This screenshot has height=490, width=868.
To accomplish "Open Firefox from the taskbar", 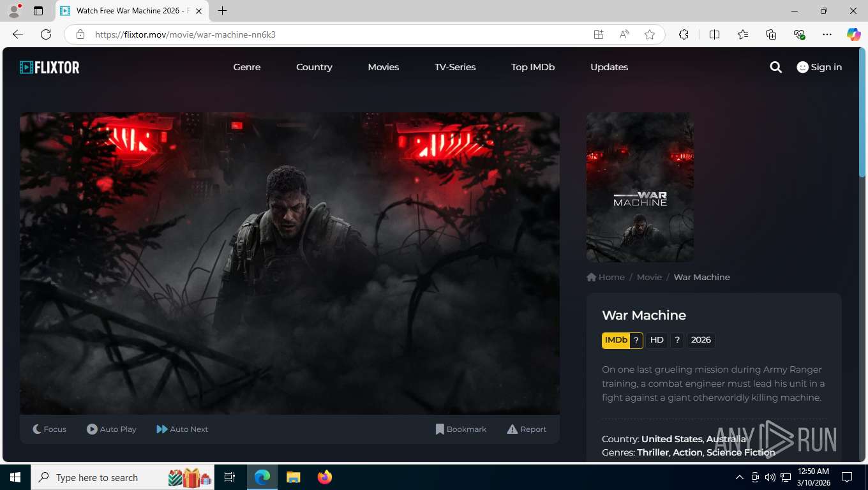I will (324, 477).
